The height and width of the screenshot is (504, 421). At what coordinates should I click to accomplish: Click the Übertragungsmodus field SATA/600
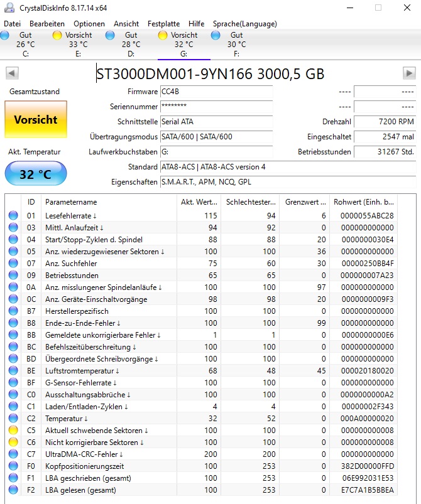tap(216, 137)
